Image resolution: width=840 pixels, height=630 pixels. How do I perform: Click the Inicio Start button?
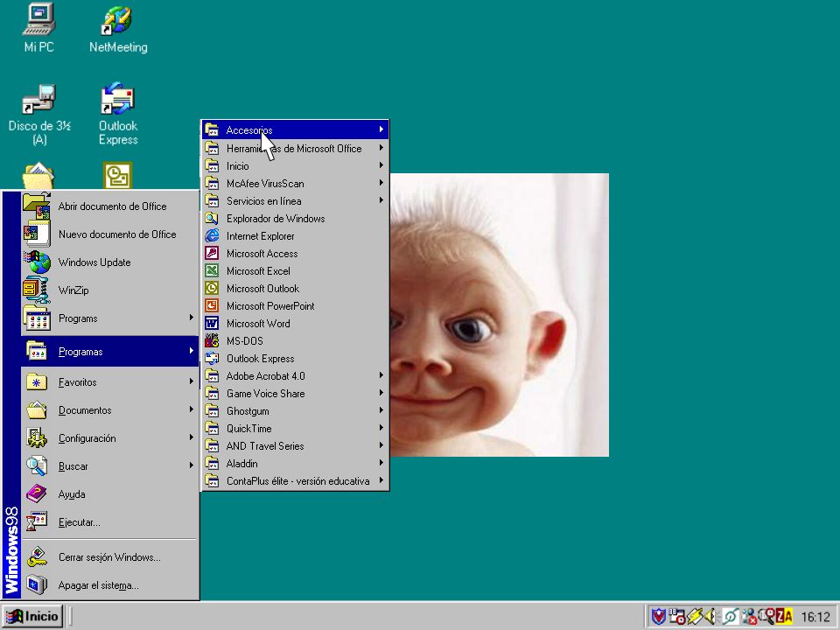click(x=32, y=617)
